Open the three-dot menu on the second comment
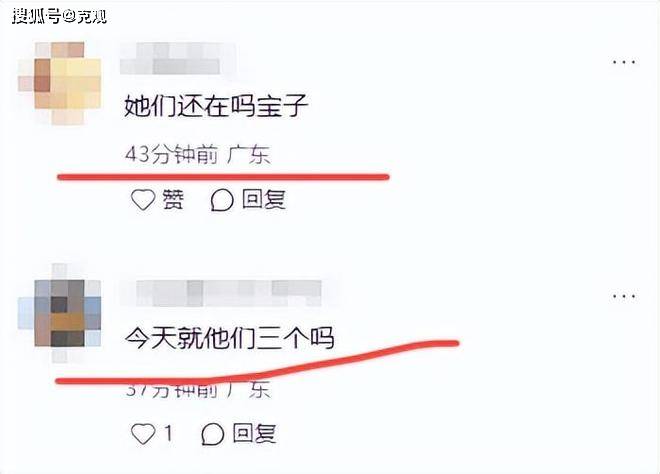 [624, 296]
